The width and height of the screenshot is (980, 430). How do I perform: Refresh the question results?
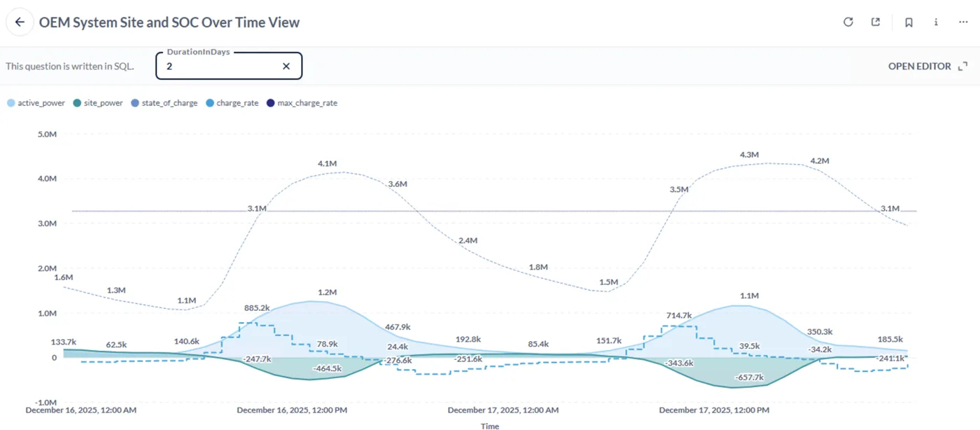click(x=848, y=22)
